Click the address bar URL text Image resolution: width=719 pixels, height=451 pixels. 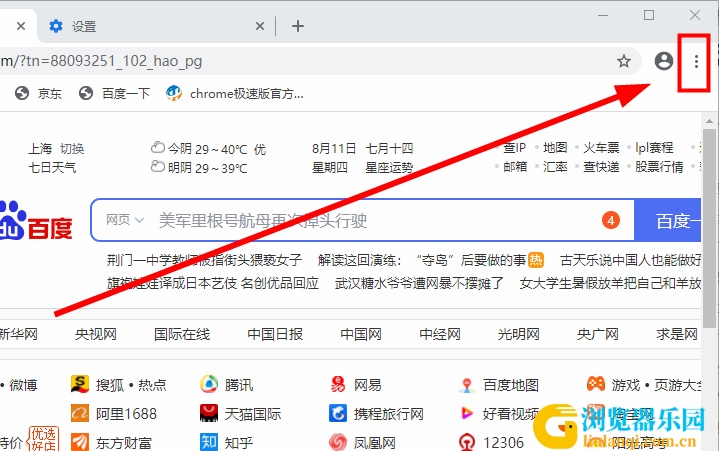tap(101, 61)
